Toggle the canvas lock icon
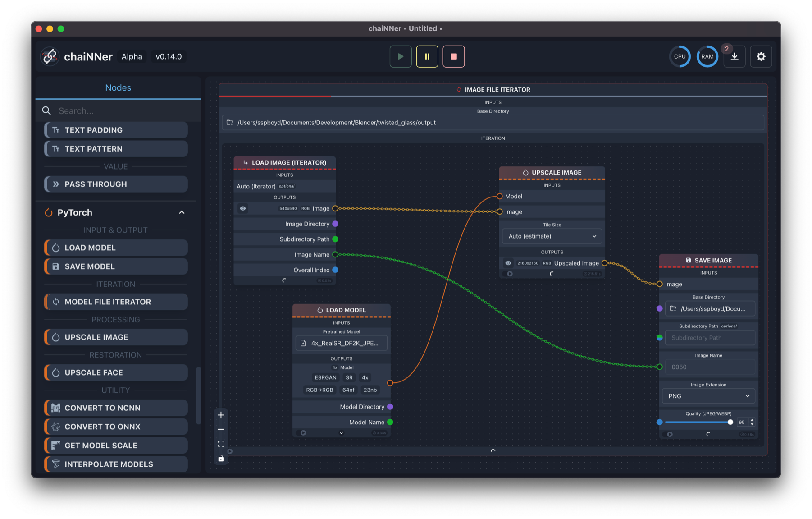 point(221,459)
